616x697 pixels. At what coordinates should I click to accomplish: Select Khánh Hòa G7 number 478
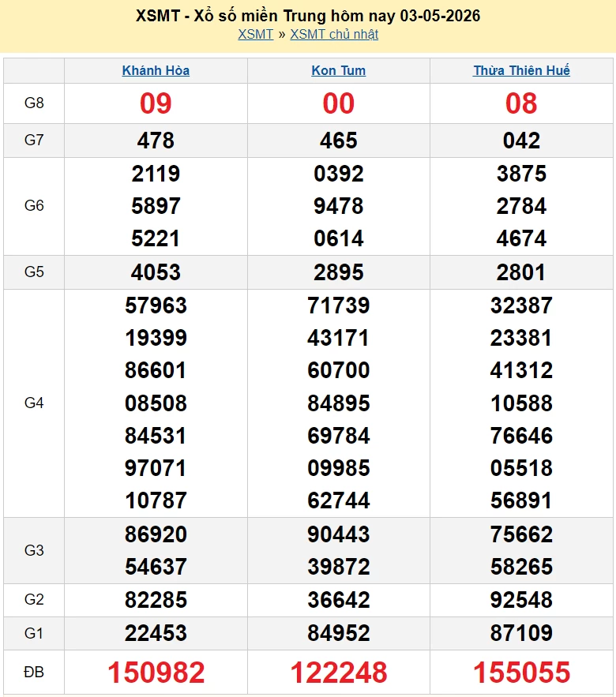click(156, 141)
